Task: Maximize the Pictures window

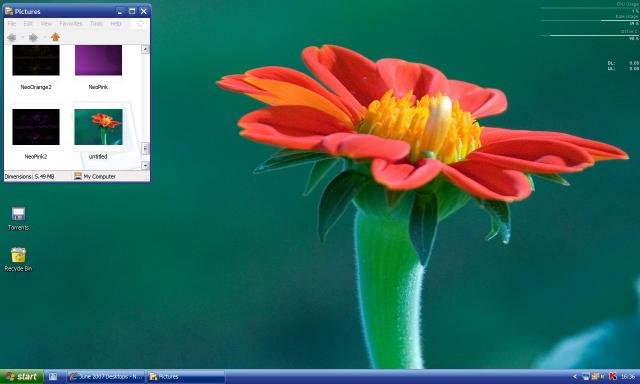Action: click(132, 11)
